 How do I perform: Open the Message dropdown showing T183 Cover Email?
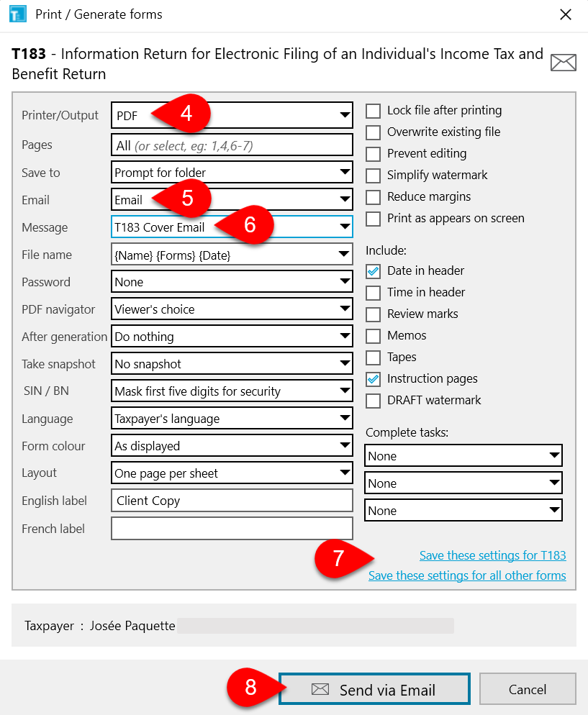coord(343,227)
